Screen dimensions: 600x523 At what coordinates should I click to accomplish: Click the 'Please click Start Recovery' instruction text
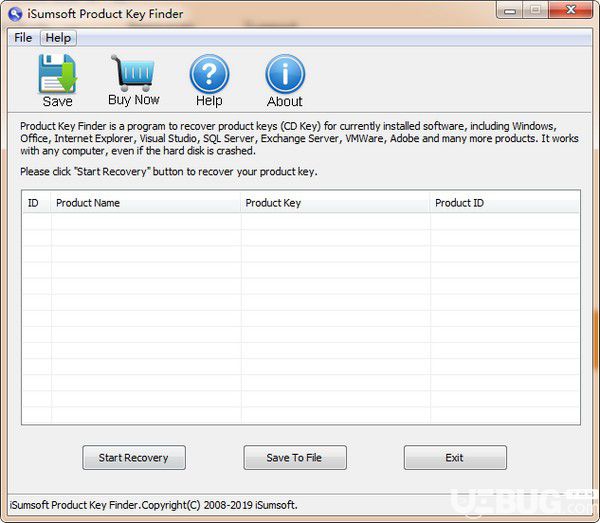tap(169, 171)
